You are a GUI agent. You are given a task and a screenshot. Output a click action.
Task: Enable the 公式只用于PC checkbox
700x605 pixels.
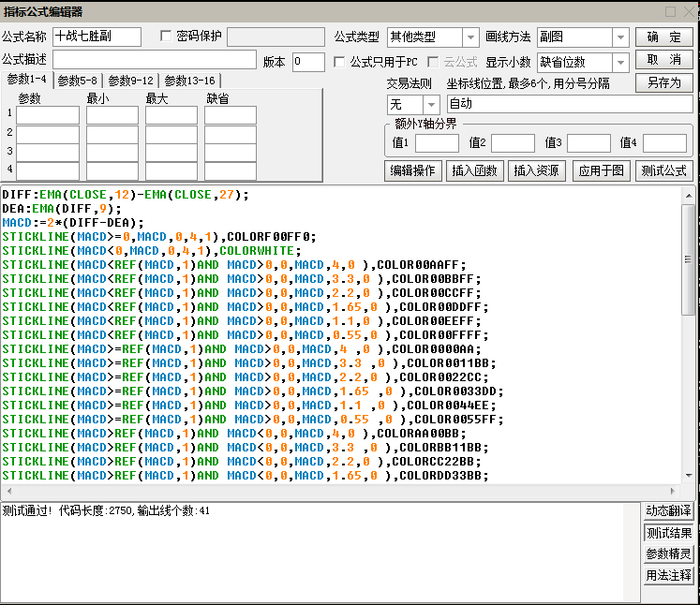(339, 62)
